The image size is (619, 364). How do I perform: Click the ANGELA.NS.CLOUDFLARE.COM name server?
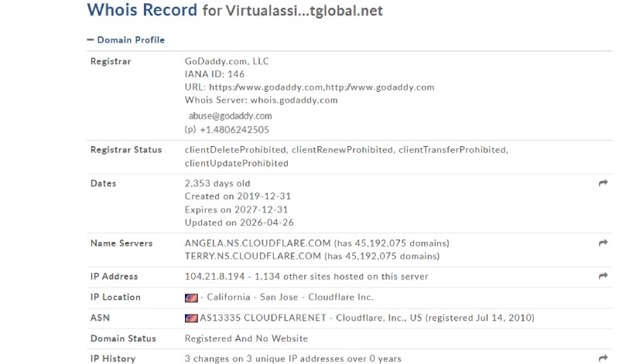[258, 243]
